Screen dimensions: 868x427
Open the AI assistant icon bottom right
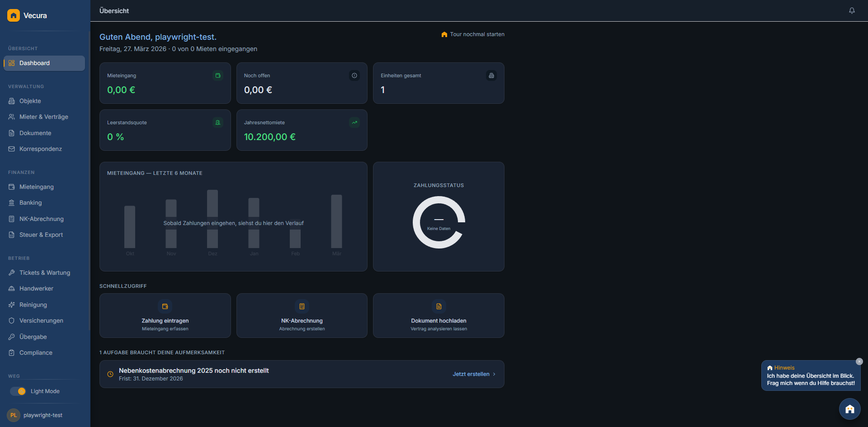pos(849,408)
